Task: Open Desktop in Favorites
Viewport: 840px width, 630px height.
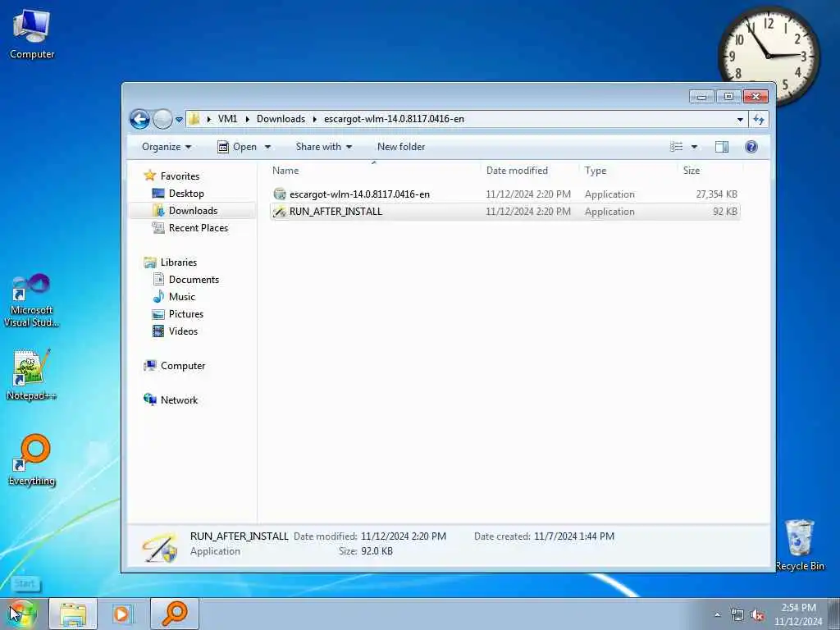Action: pyautogui.click(x=186, y=194)
